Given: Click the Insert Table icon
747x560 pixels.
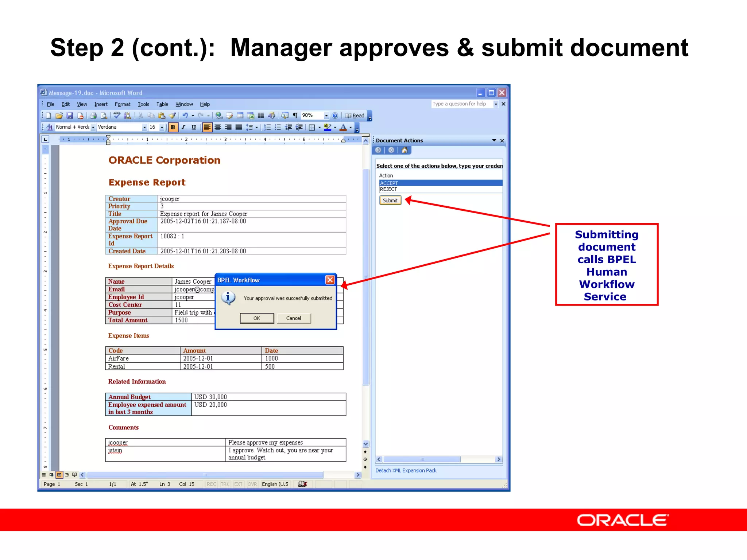Looking at the screenshot, I should click(240, 116).
